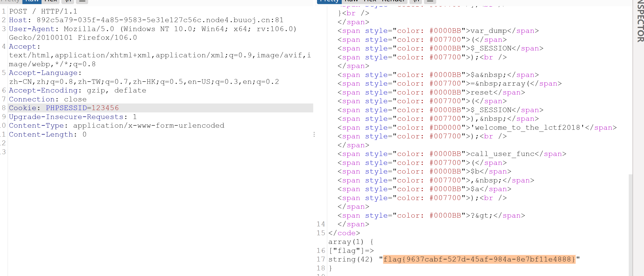This screenshot has width=644, height=276.
Task: Click Content-Type application/x-www-form-urlencoded line
Action: click(x=117, y=126)
